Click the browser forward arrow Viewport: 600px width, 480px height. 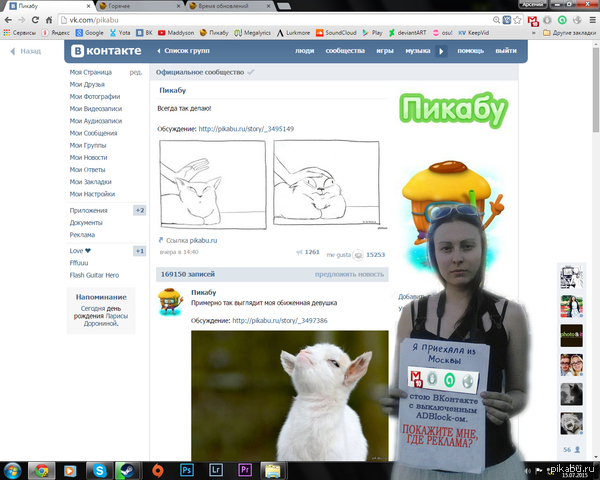coord(22,20)
